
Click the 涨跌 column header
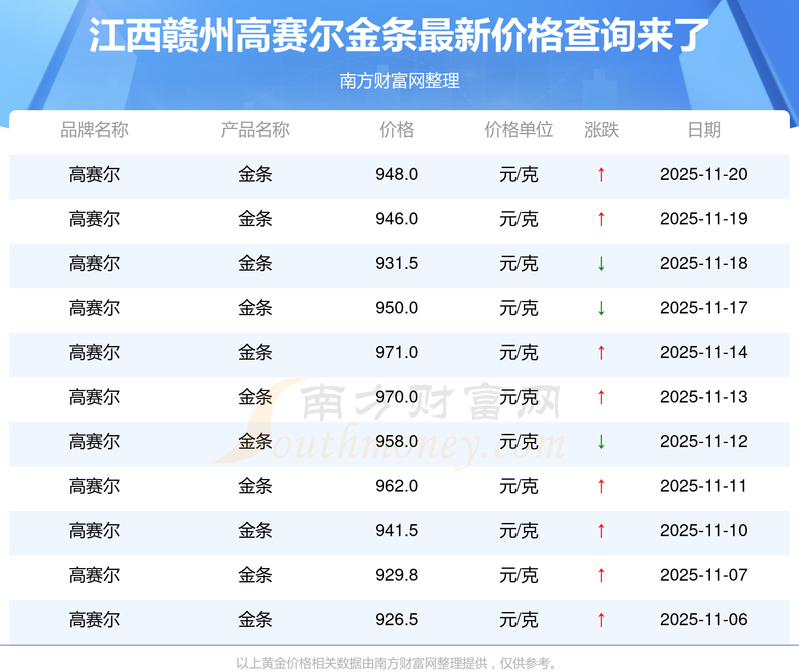click(x=602, y=130)
